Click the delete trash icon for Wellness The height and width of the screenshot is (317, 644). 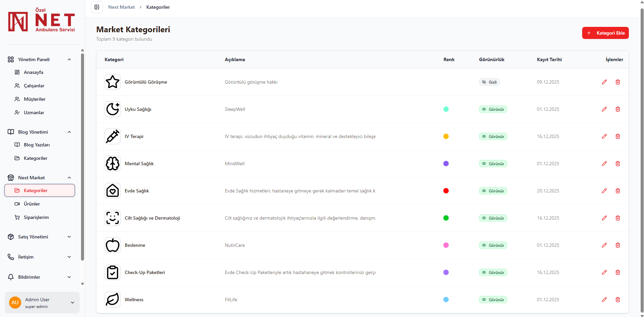pyautogui.click(x=618, y=300)
